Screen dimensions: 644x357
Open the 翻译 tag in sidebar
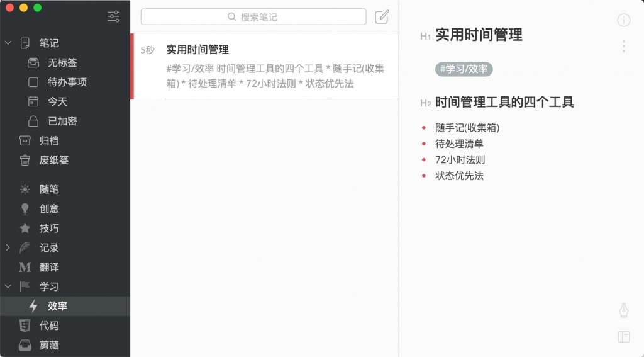pos(49,267)
